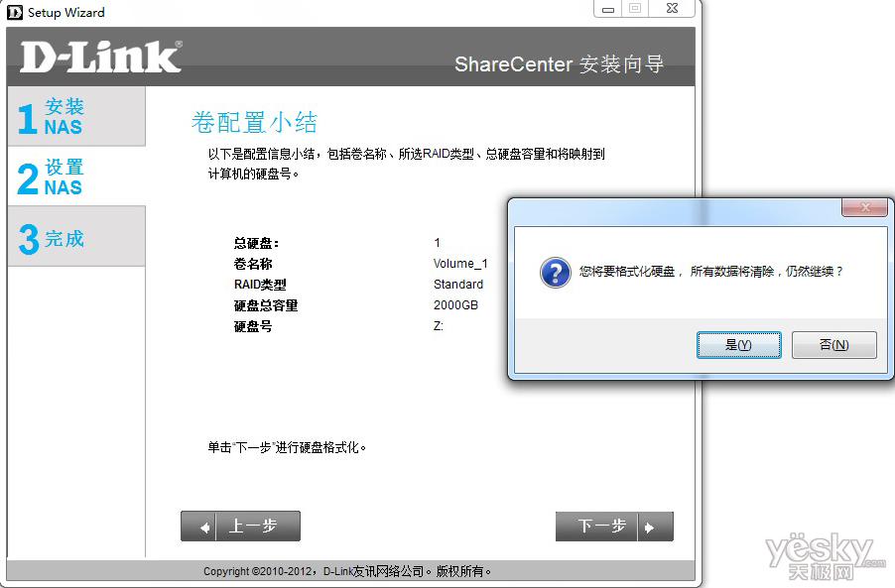
Task: Click the 2000GB total capacity value
Action: tap(455, 305)
